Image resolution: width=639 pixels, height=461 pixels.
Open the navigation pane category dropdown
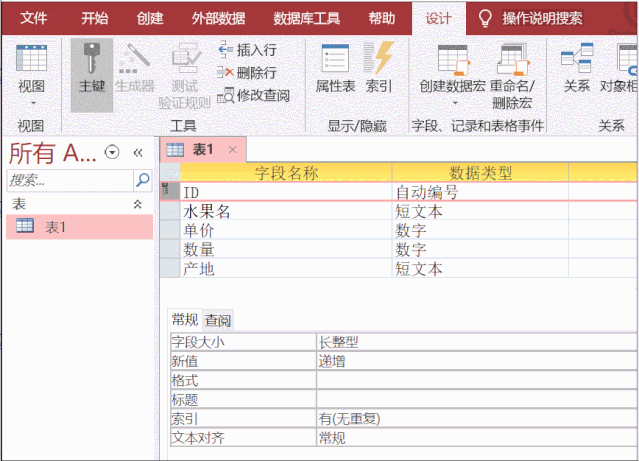(x=112, y=152)
